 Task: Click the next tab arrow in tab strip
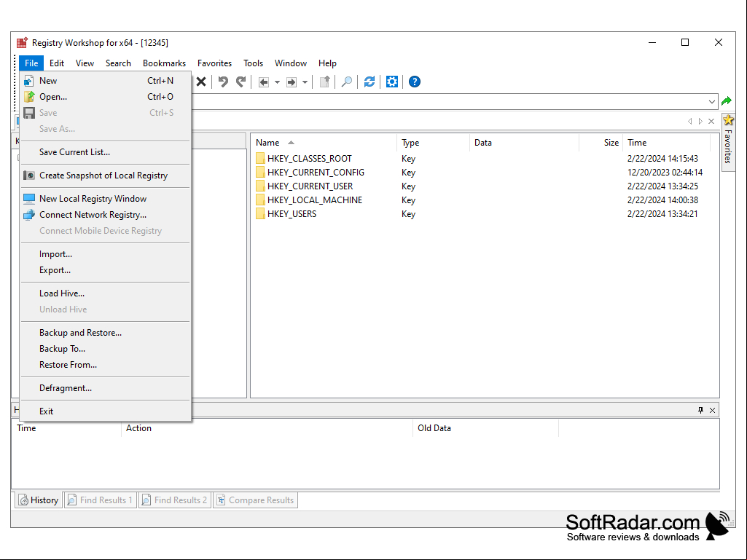pyautogui.click(x=700, y=122)
